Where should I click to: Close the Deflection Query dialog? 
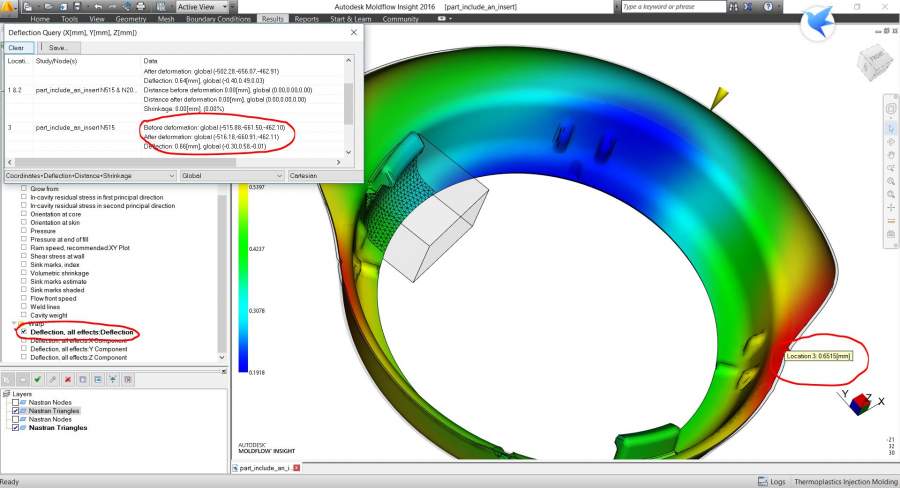click(354, 33)
